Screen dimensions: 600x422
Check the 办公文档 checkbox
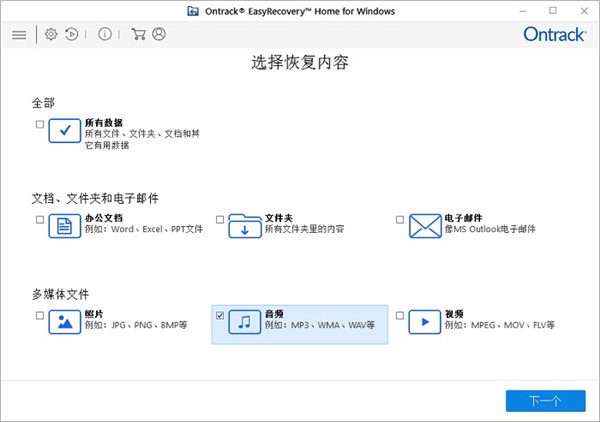click(x=40, y=220)
